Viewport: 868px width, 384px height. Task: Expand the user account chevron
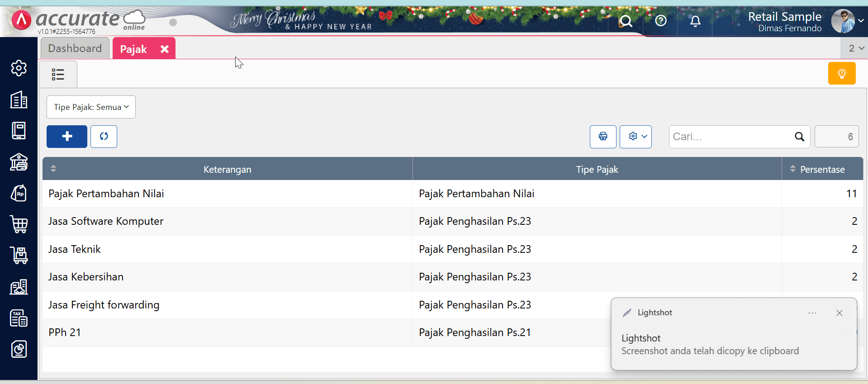pyautogui.click(x=861, y=20)
